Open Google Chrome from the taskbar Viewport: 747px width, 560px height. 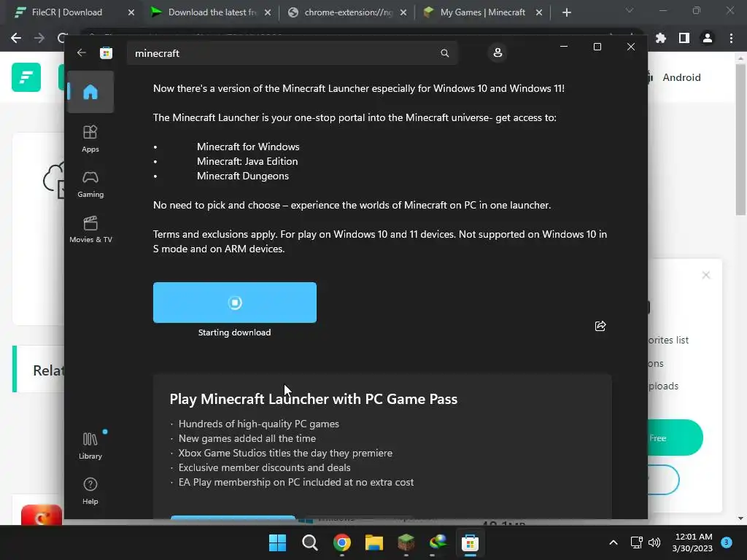pyautogui.click(x=342, y=542)
